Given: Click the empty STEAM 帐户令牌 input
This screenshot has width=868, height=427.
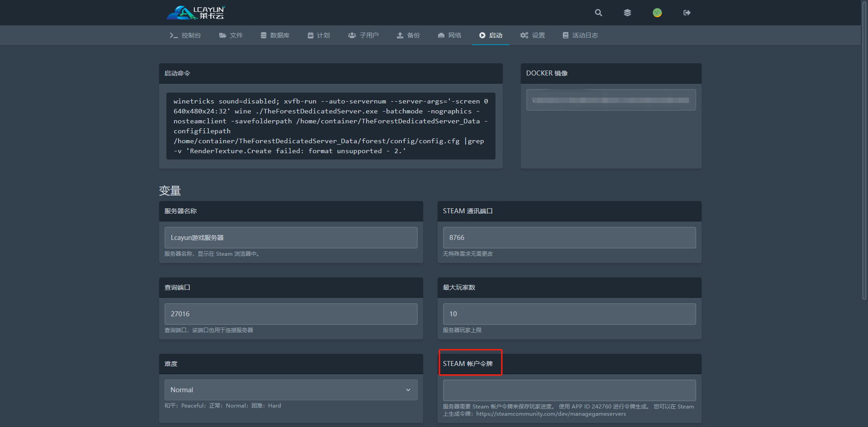Looking at the screenshot, I should click(x=569, y=390).
